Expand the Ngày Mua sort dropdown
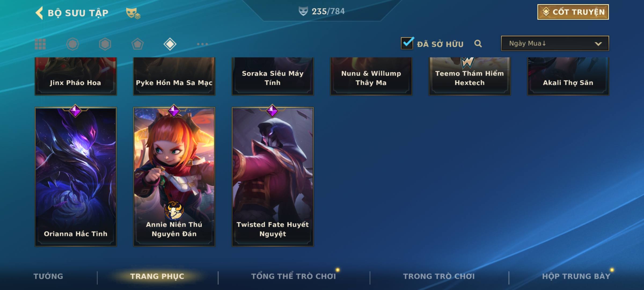The height and width of the screenshot is (290, 644). pyautogui.click(x=555, y=43)
